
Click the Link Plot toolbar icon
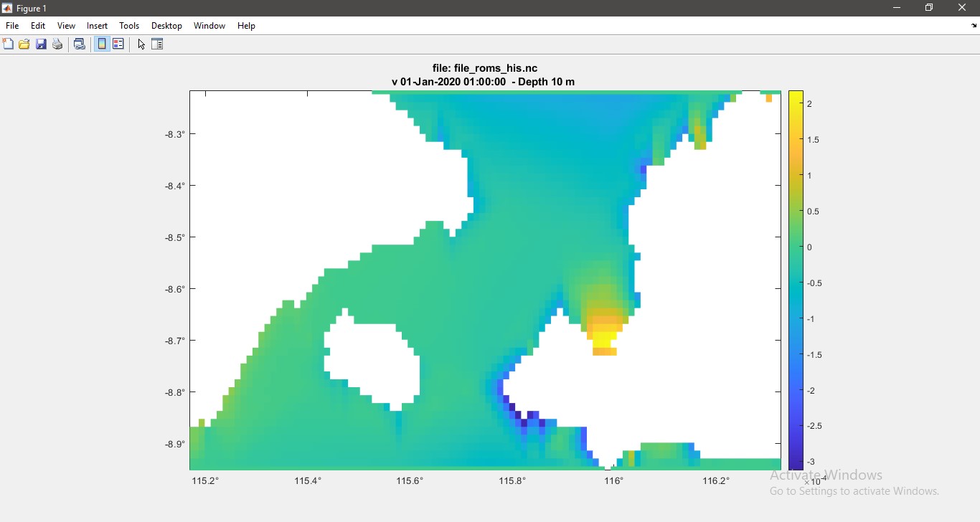[80, 44]
